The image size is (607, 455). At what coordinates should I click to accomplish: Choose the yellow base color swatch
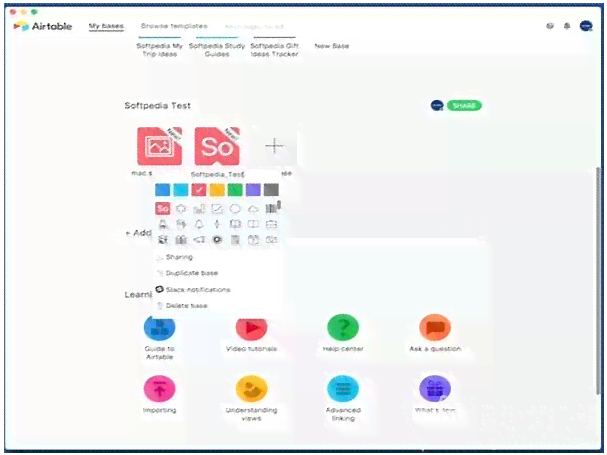[217, 190]
